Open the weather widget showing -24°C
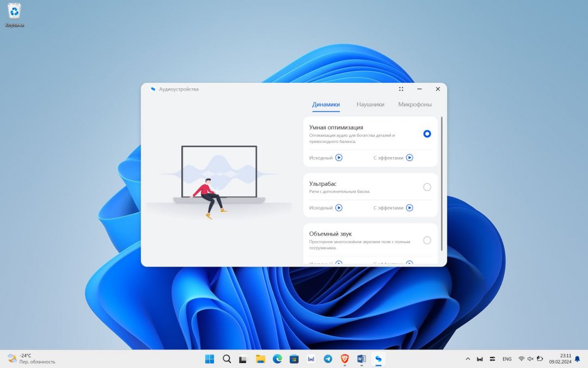Viewport: 588px width, 368px height. click(x=32, y=359)
